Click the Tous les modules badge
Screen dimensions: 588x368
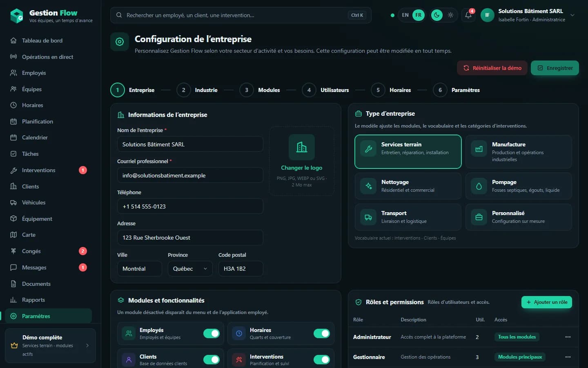coord(517,337)
